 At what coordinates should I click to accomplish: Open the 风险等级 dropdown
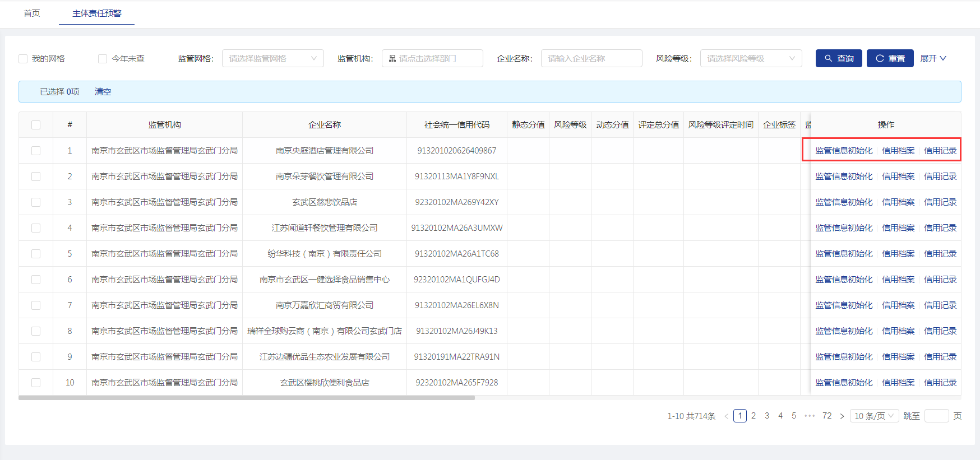pyautogui.click(x=751, y=58)
